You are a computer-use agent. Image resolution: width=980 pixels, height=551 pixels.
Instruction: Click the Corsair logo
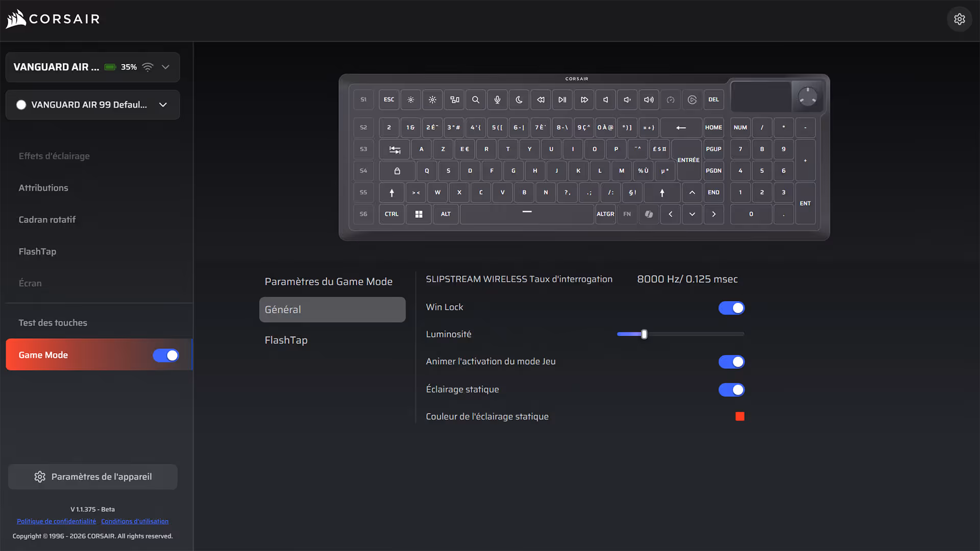(x=53, y=19)
